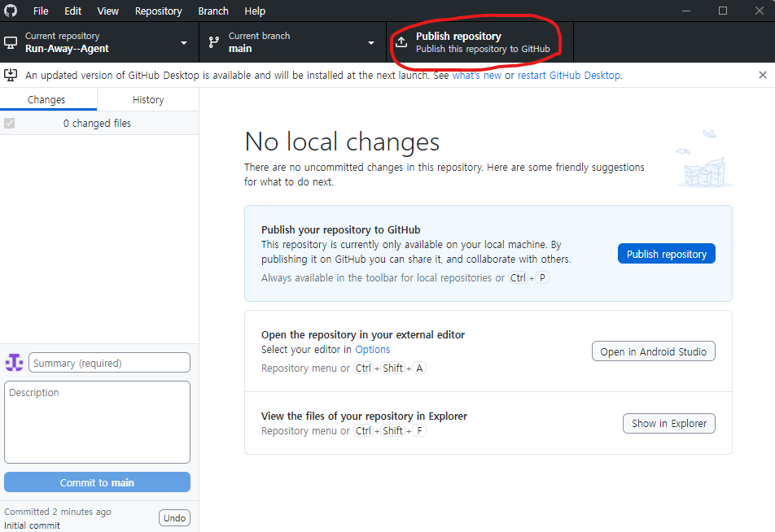
Task: Maximize the GitHub Desktop window
Action: coord(723,11)
